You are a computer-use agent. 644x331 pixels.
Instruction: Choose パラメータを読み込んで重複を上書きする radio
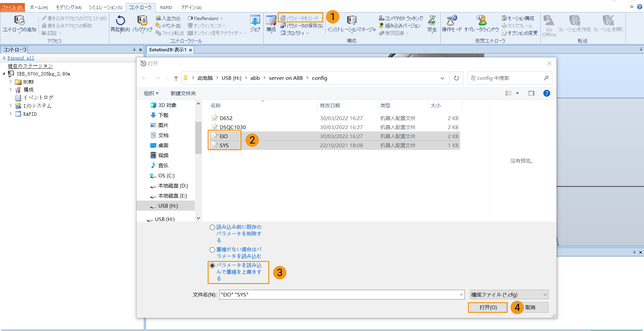212,266
